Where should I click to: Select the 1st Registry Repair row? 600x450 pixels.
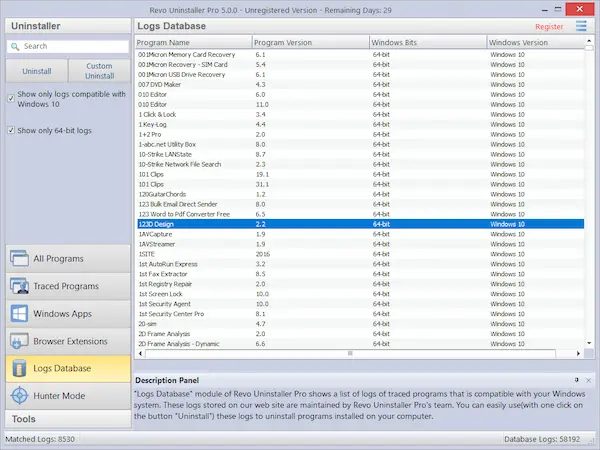(360, 284)
